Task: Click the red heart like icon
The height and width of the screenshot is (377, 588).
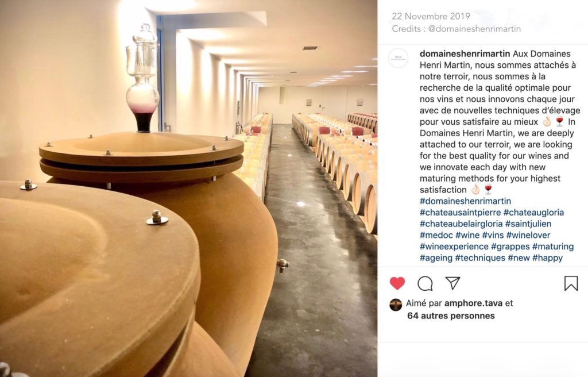Action: point(397,283)
